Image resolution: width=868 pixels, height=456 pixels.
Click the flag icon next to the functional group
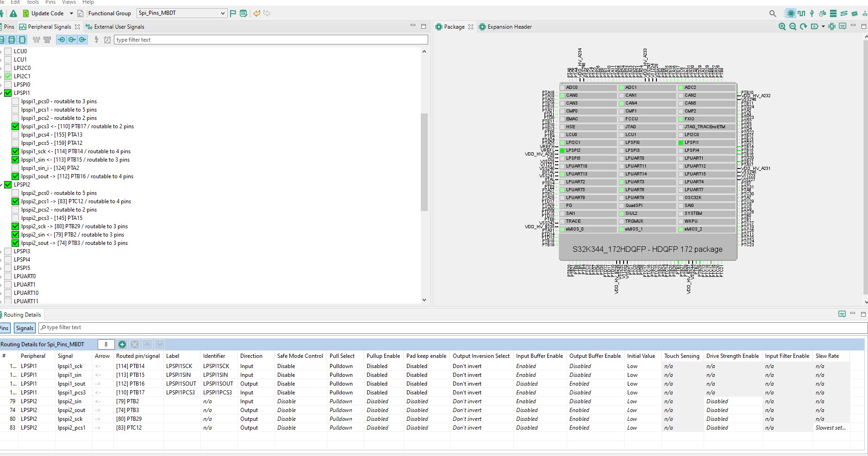coord(232,13)
